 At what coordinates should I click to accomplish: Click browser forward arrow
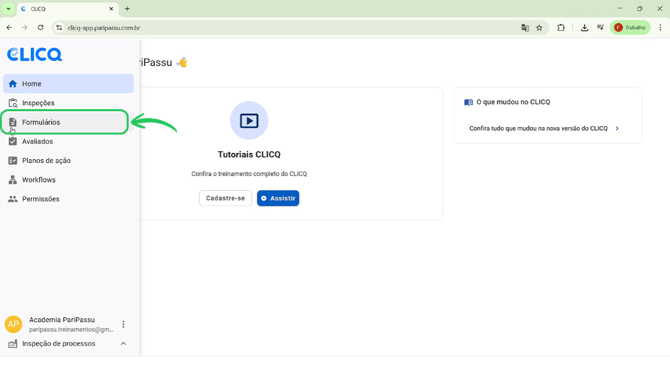(25, 28)
